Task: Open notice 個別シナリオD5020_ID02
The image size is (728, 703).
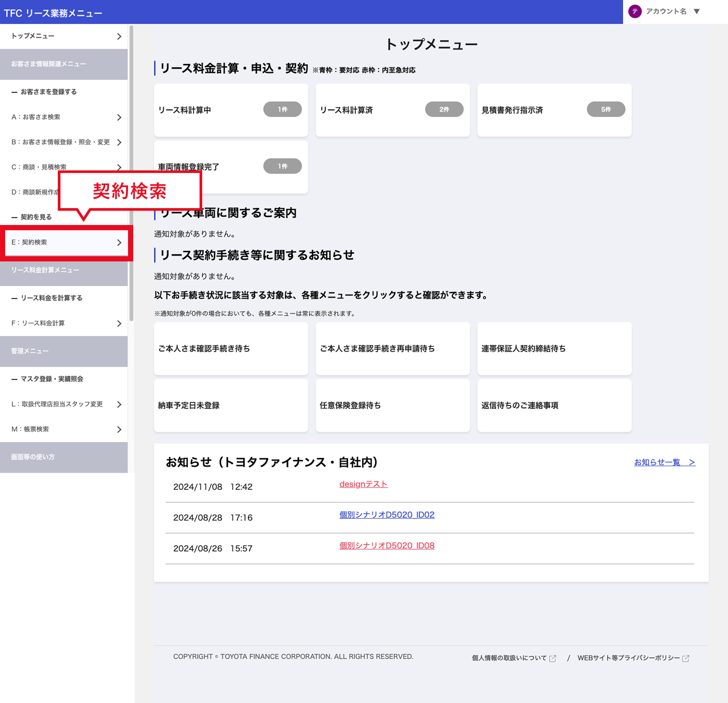Action: tap(387, 515)
